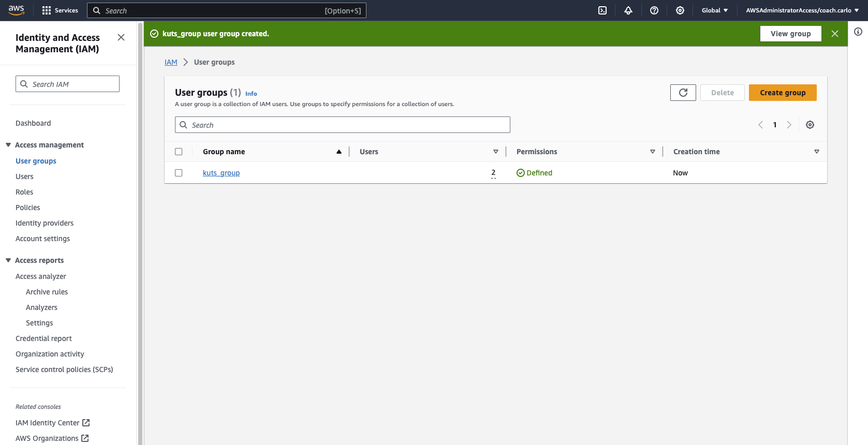The width and height of the screenshot is (868, 445).
Task: Go to Policies in the sidebar
Action: (28, 207)
